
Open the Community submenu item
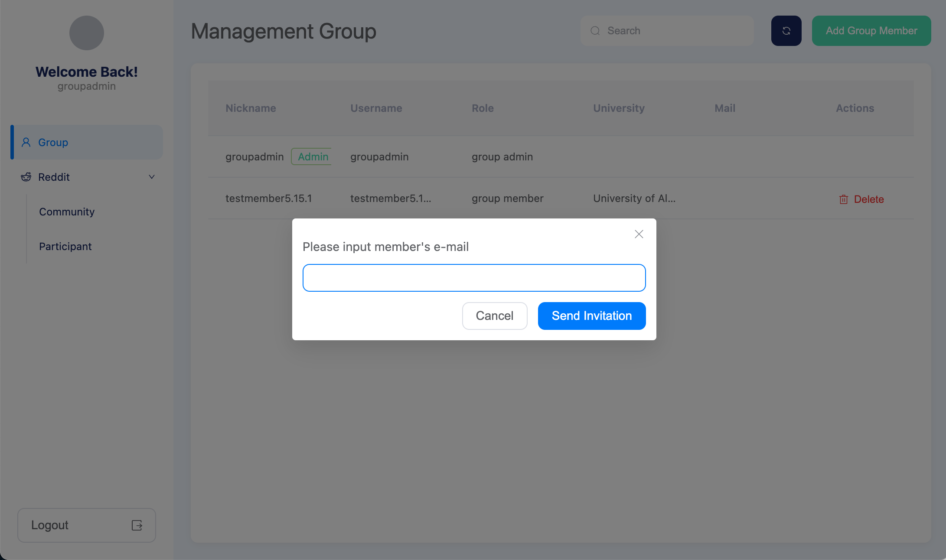click(x=67, y=212)
